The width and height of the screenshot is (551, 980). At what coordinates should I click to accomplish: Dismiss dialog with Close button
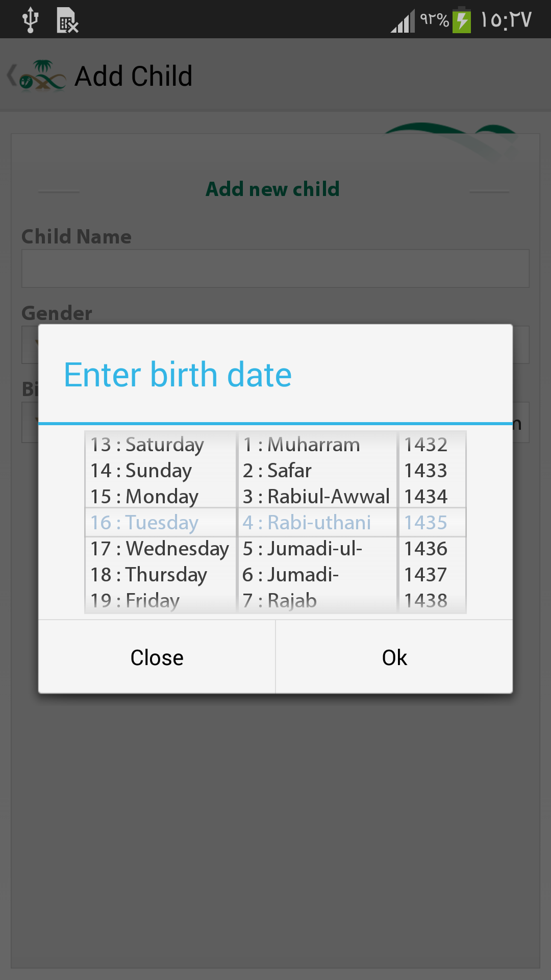pos(157,657)
